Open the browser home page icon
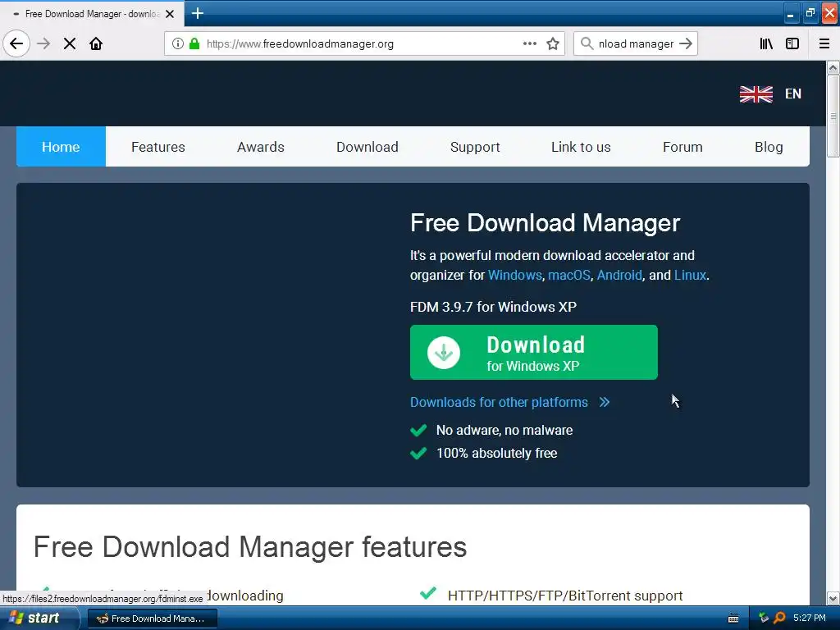 [x=96, y=43]
